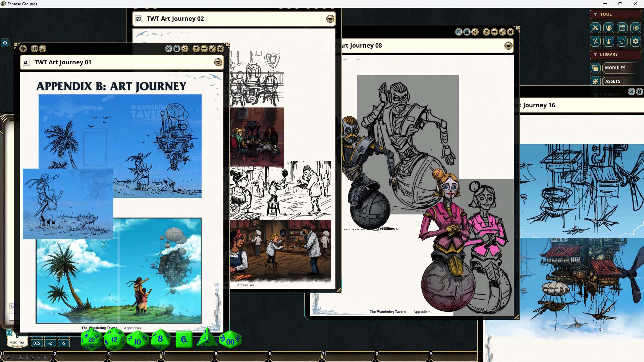Toggle the lock on Art Journey 16
The height and width of the screenshot is (362, 644).
640,92
